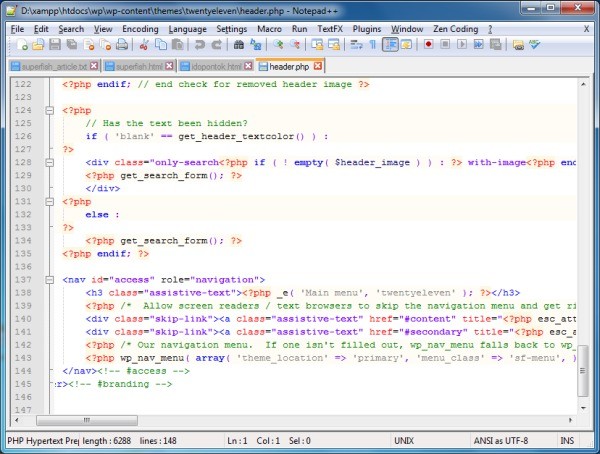Viewport: 600px width, 454px height.
Task: Click the horizontal scrollbar left arrow
Action: (x=16, y=420)
